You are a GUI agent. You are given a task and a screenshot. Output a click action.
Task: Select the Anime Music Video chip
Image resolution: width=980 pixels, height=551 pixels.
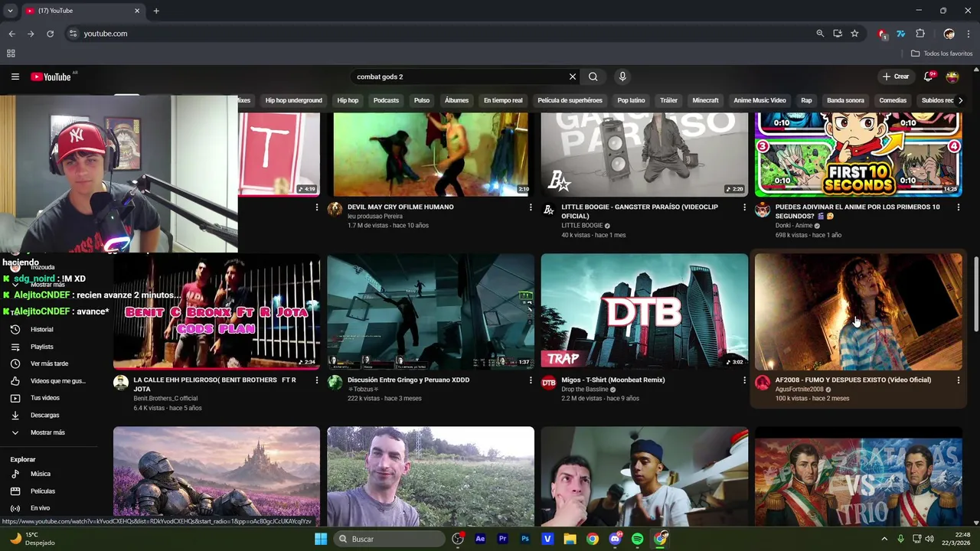759,100
